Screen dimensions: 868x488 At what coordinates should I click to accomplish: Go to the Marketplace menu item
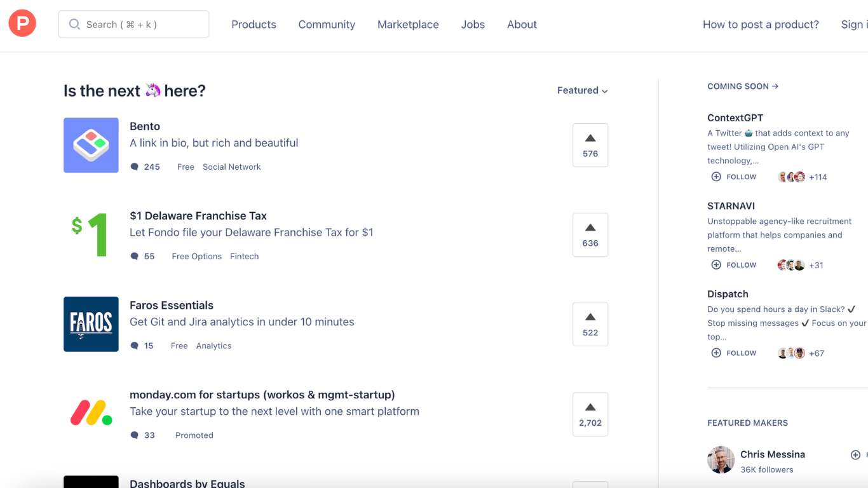point(408,24)
